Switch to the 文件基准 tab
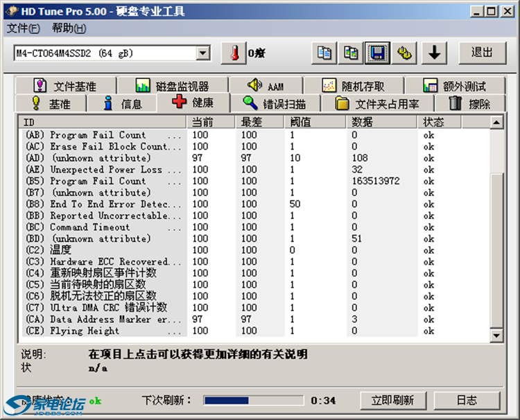520x420 pixels. pos(66,86)
